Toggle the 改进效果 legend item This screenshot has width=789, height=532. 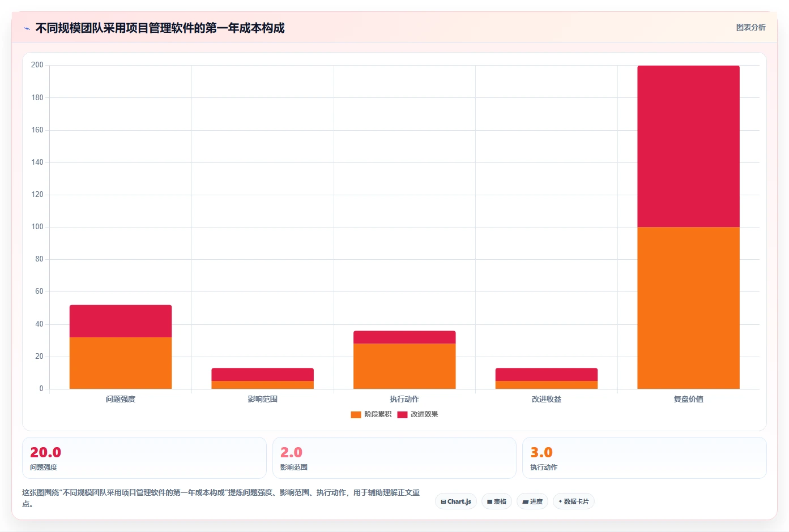(x=417, y=414)
